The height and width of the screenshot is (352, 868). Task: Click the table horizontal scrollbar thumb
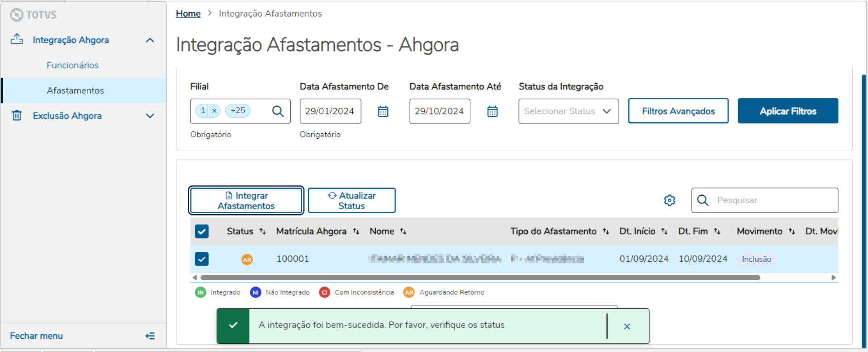point(480,278)
